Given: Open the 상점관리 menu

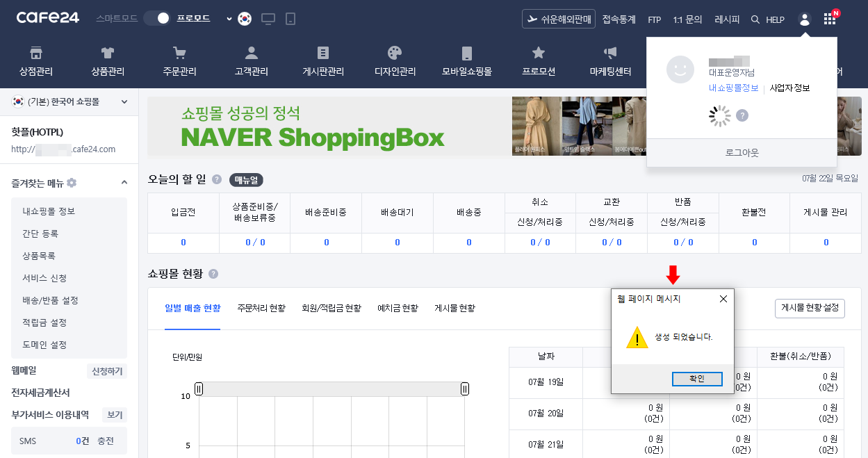Looking at the screenshot, I should pyautogui.click(x=36, y=61).
